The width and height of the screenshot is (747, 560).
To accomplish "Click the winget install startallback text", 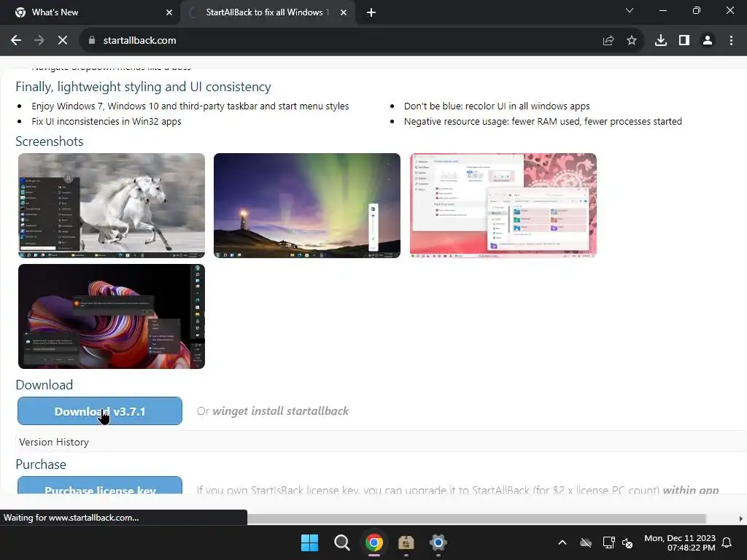I will coord(280,411).
